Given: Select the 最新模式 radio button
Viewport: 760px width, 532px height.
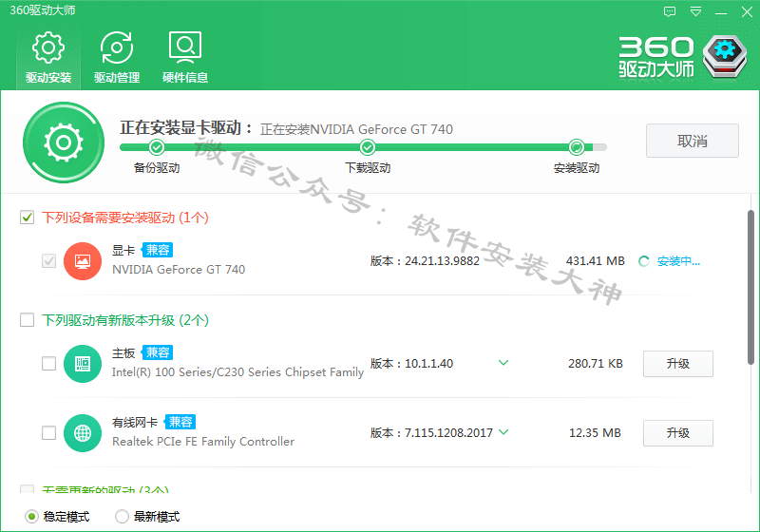Looking at the screenshot, I should click(122, 517).
